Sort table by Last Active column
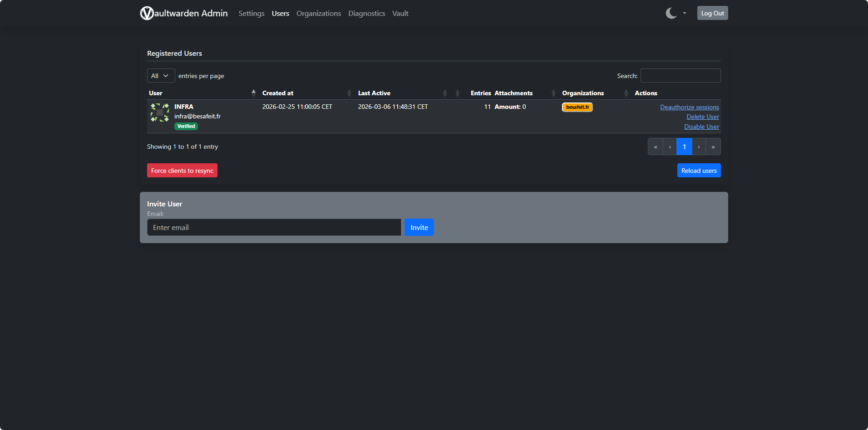The width and height of the screenshot is (868, 430). click(374, 93)
